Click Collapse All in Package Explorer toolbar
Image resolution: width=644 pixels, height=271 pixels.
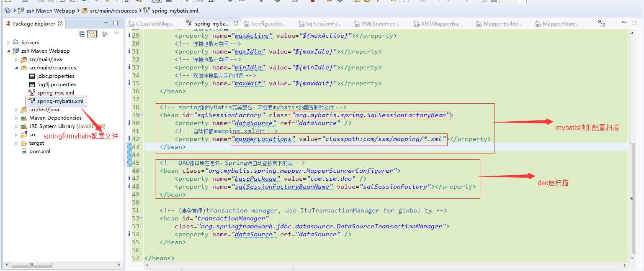click(82, 34)
